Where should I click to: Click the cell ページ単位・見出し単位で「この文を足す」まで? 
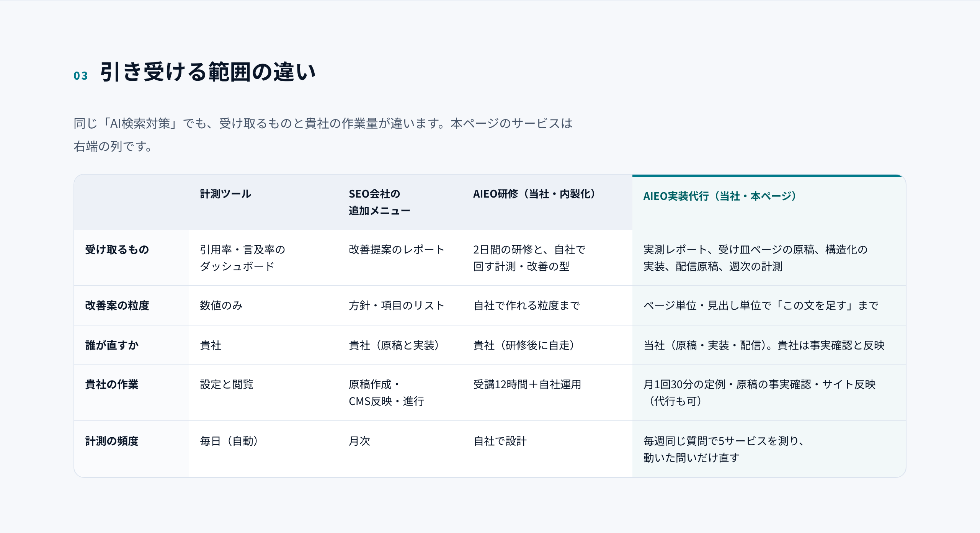coord(761,306)
